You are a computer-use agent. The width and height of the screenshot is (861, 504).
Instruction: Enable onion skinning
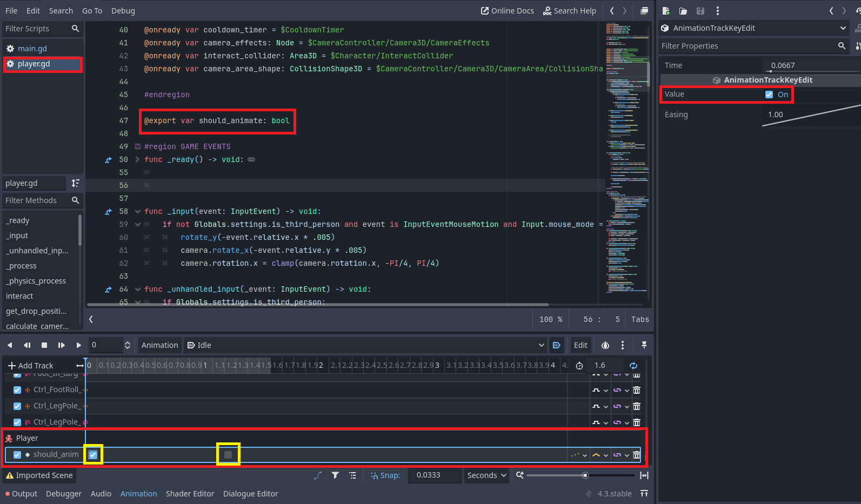605,345
